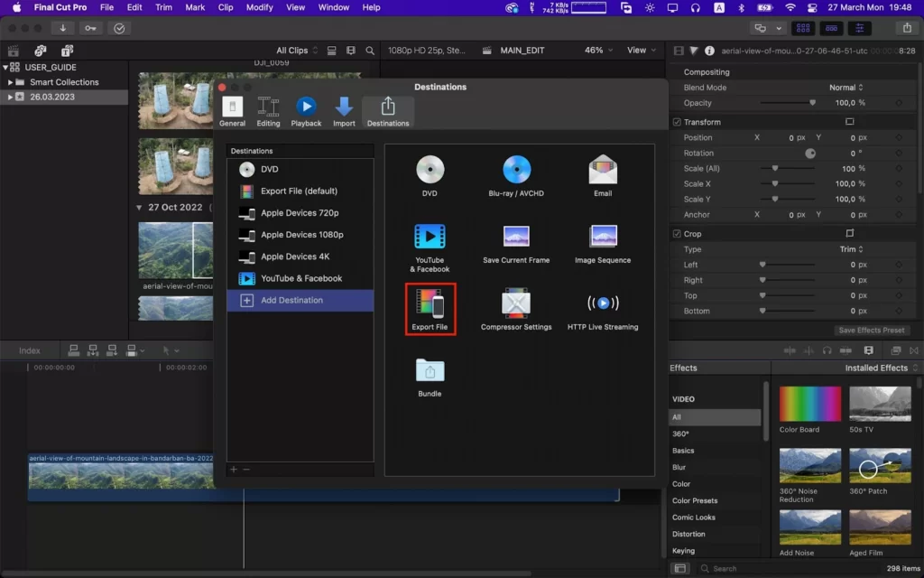
Task: Open the keyword editor key icon
Action: (90, 28)
